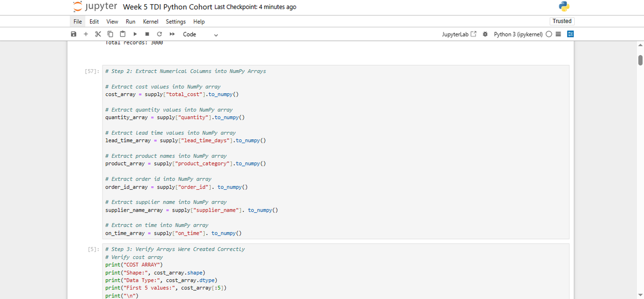
Task: Open notebook in JupyterLab
Action: (x=459, y=34)
